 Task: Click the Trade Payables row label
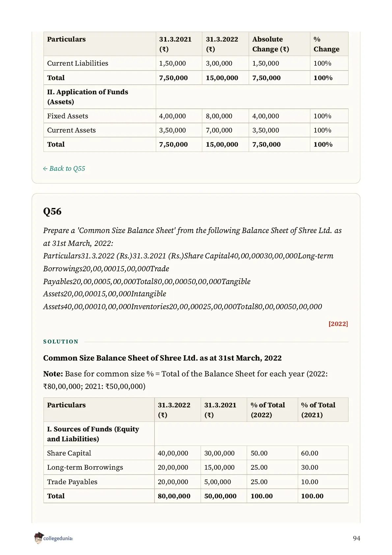tap(72, 482)
